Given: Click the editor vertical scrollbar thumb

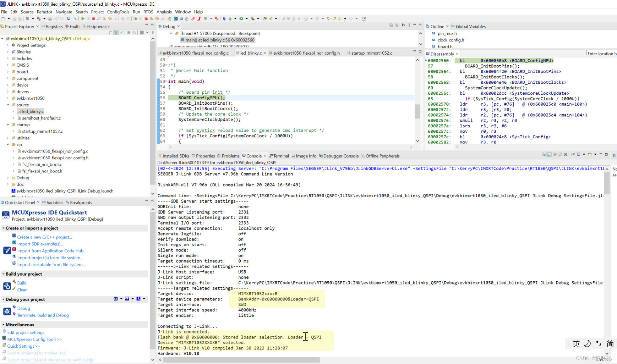Looking at the screenshot, I should click(417, 111).
